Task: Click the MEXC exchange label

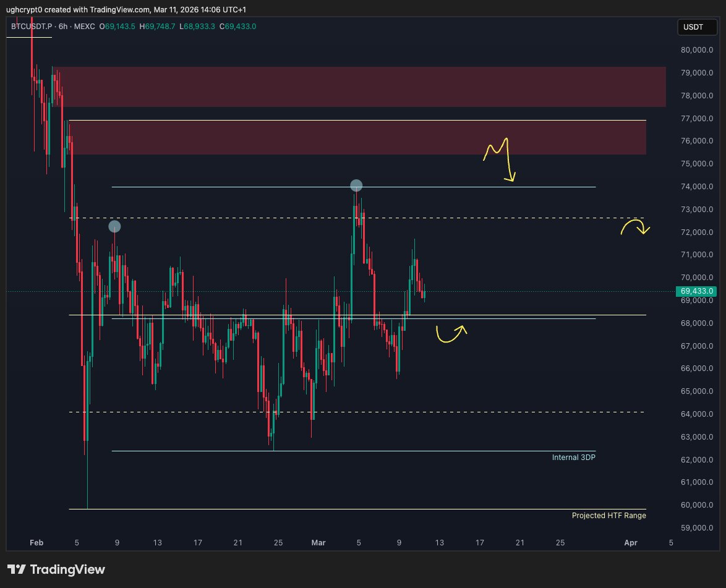Action: (x=84, y=27)
